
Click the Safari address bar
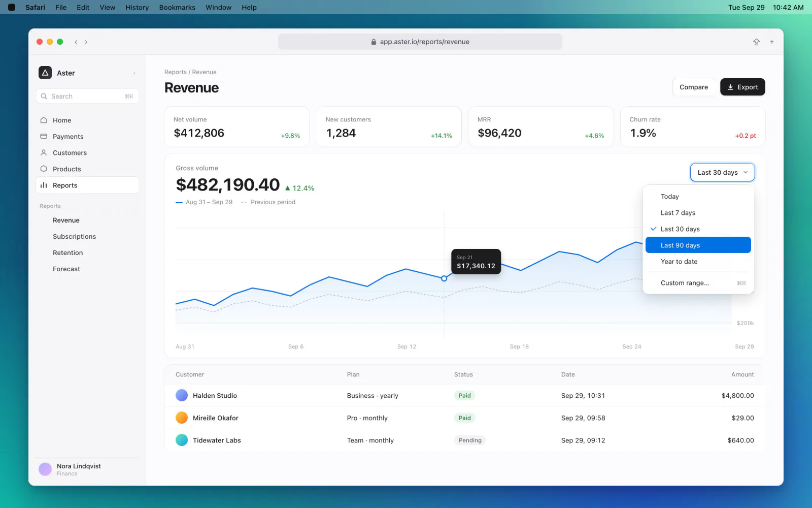[420, 42]
